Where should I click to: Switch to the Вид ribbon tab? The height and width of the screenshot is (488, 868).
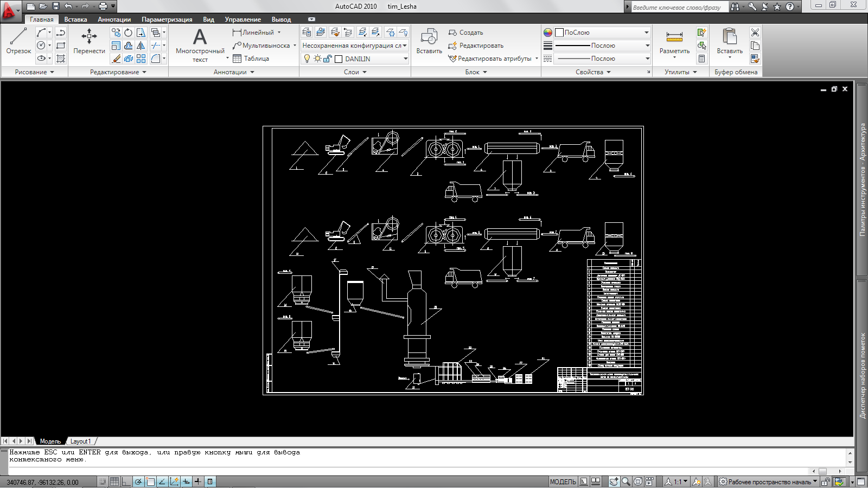pyautogui.click(x=208, y=20)
